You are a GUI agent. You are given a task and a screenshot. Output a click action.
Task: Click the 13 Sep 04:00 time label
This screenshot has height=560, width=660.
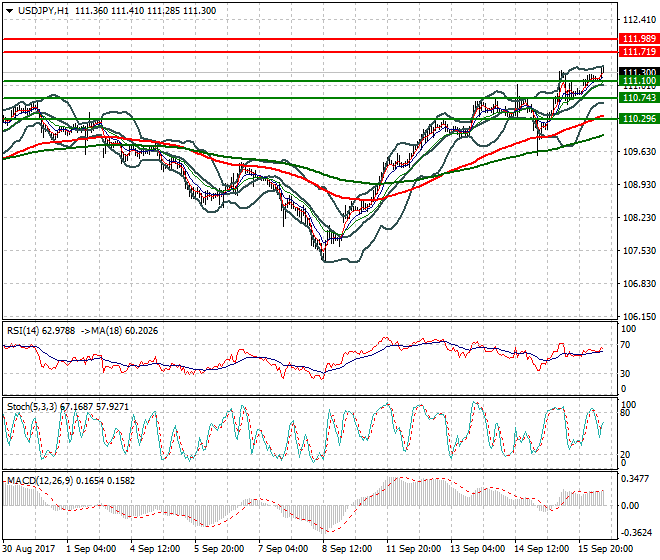pos(478,549)
